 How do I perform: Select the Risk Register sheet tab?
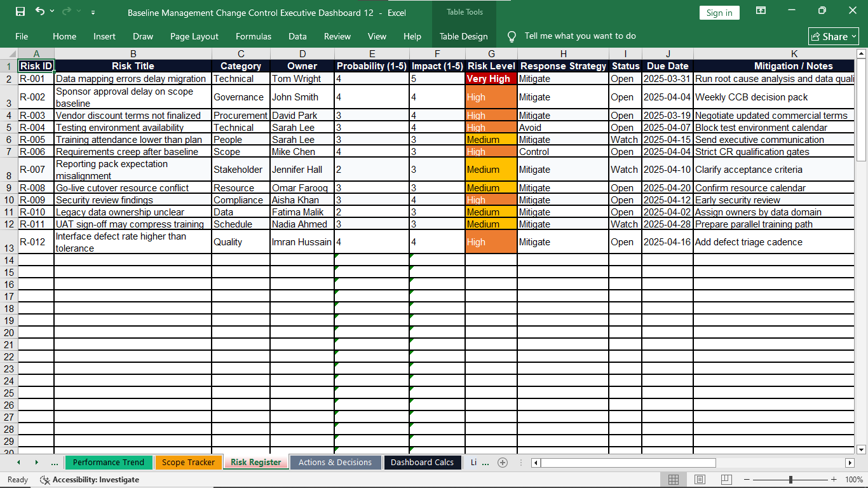tap(256, 463)
